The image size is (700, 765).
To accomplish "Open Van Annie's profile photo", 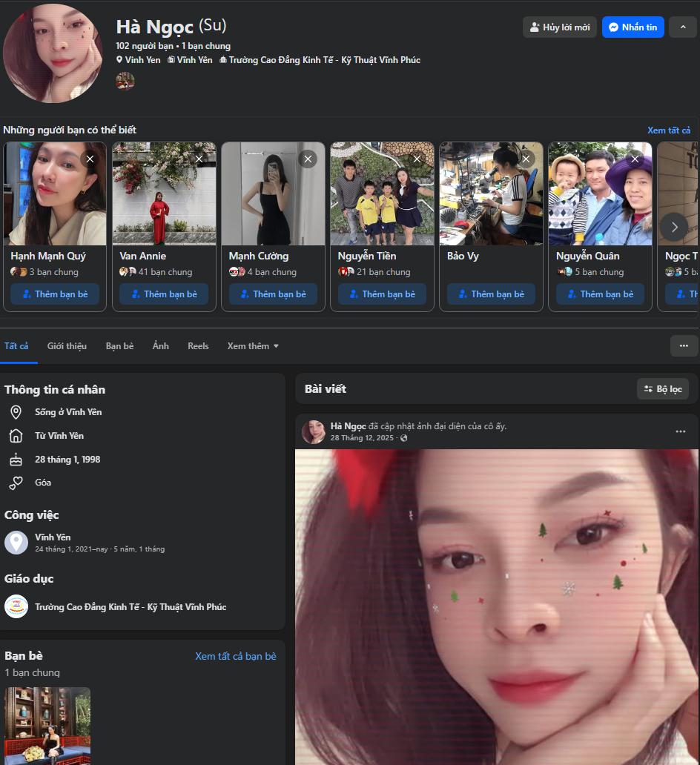I will (164, 193).
